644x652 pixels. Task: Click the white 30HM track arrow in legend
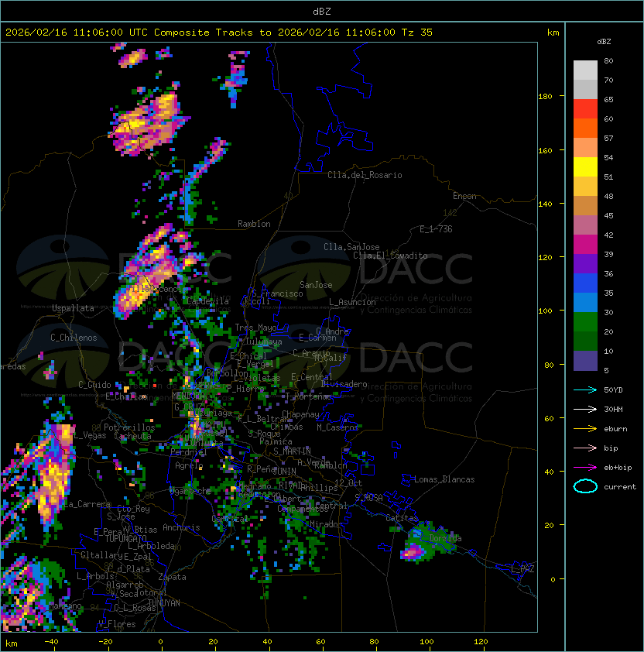coord(585,409)
